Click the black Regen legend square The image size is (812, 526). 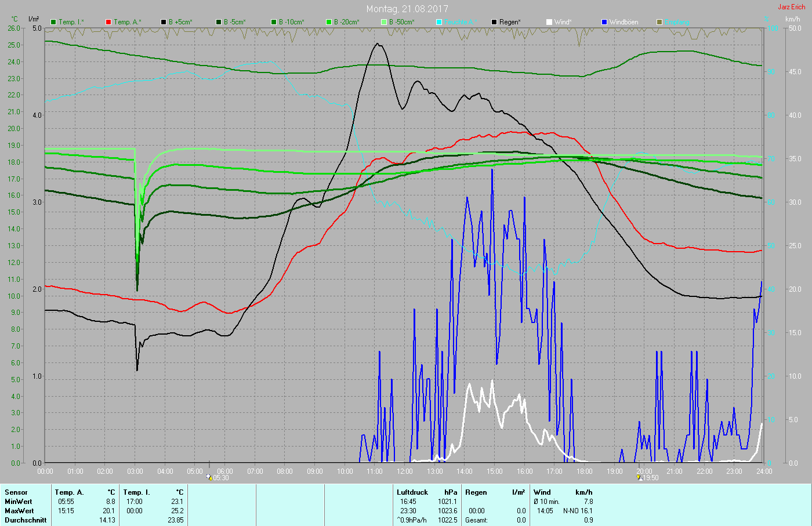click(494, 22)
